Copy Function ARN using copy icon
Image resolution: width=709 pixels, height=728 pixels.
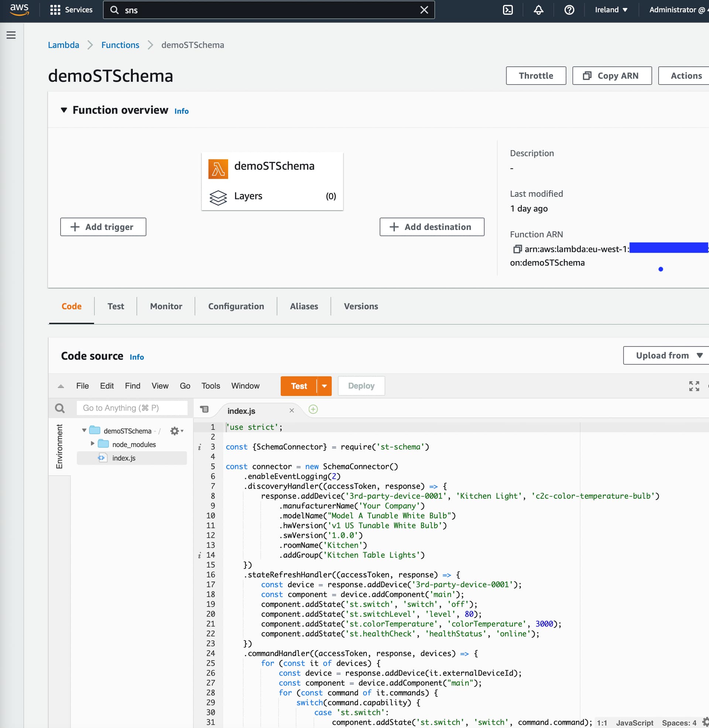click(517, 249)
